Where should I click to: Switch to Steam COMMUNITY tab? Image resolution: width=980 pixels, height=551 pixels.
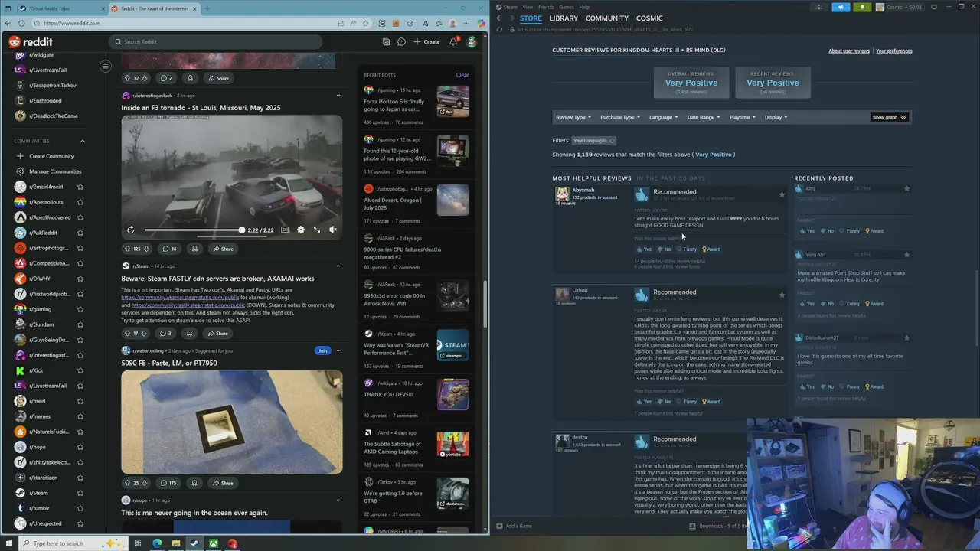point(607,18)
